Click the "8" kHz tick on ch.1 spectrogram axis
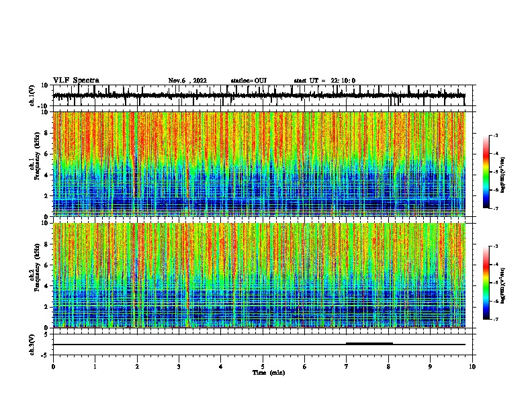This screenshot has height=411, width=532. click(46, 133)
